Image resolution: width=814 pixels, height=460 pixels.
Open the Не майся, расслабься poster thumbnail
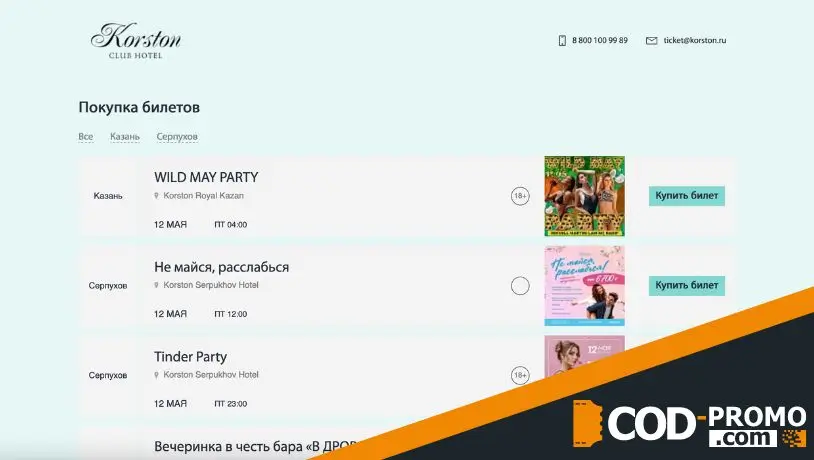[x=585, y=286]
